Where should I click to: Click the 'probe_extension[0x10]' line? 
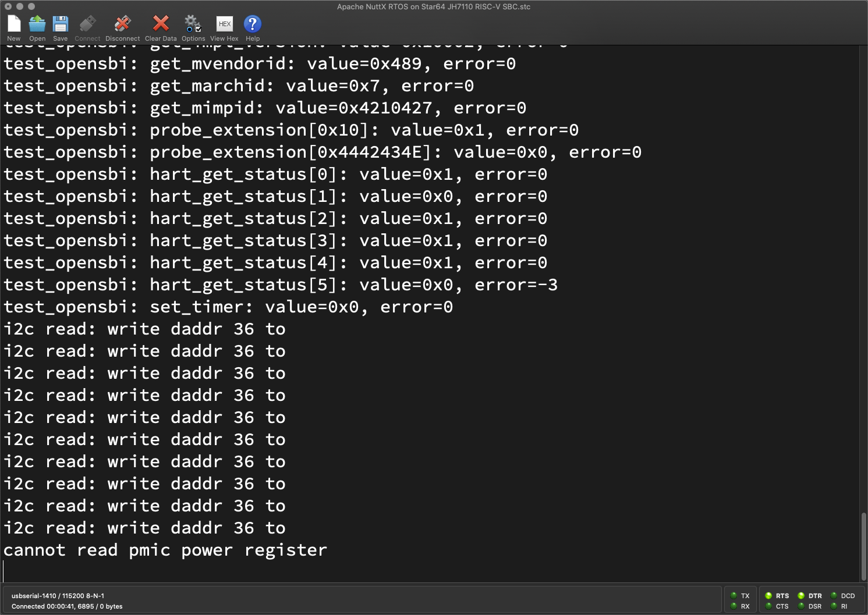291,130
